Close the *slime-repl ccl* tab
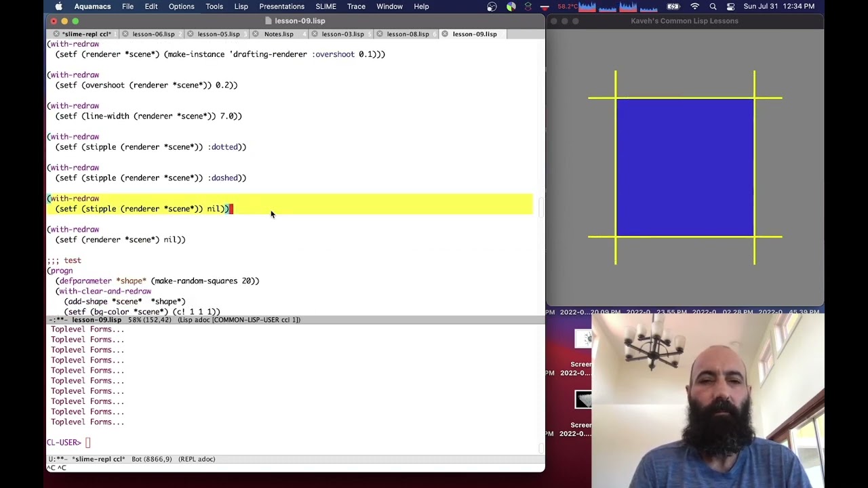The width and height of the screenshot is (868, 488). coord(56,34)
